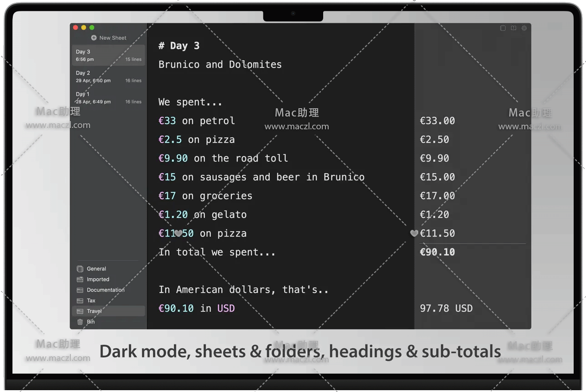586x392 pixels.
Task: Click the folder icon beside Documentation
Action: (x=80, y=290)
